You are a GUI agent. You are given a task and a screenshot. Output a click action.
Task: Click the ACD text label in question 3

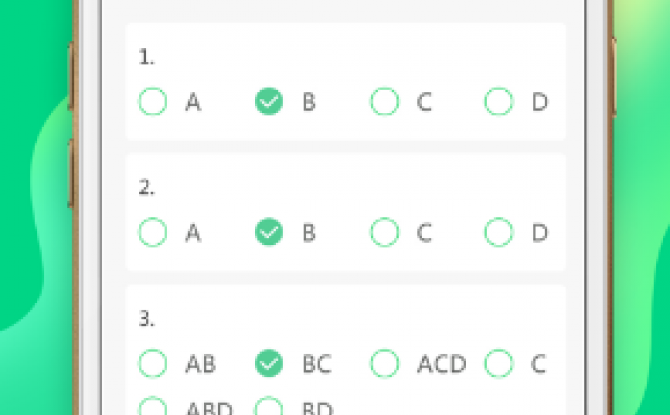click(442, 364)
